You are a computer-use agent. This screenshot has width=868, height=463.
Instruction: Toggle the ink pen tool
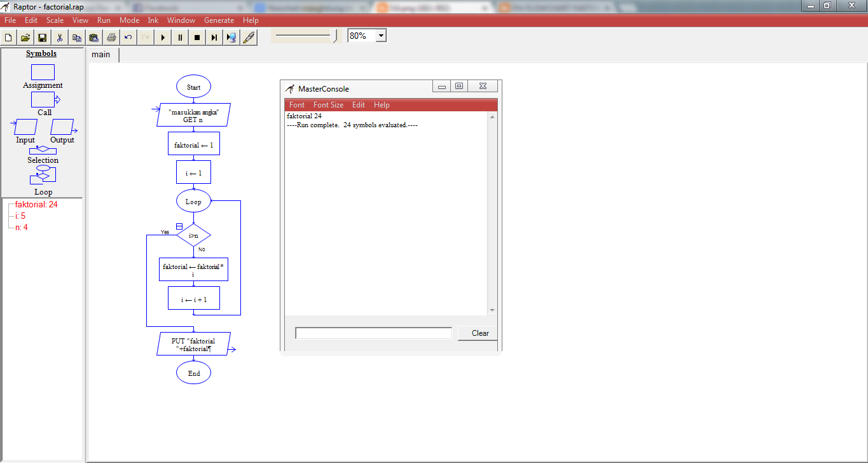249,38
